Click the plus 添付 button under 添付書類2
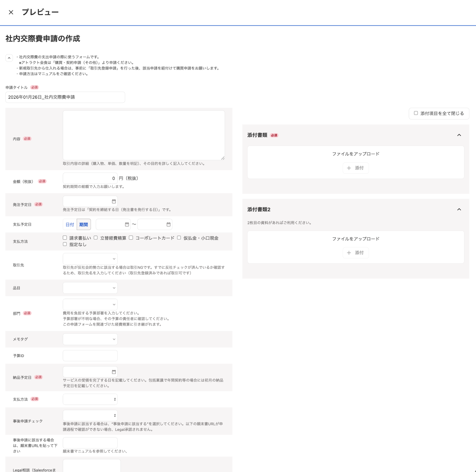This screenshot has width=476, height=472. [x=356, y=253]
